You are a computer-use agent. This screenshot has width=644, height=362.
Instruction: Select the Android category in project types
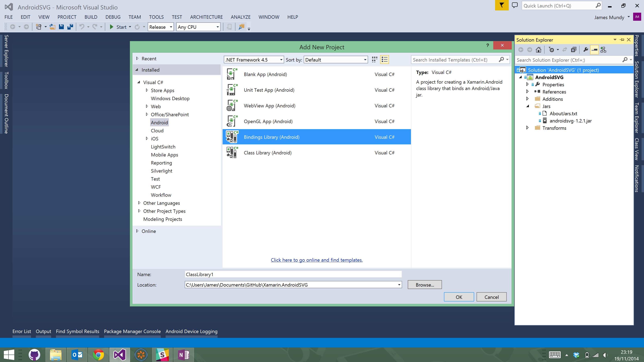[159, 122]
